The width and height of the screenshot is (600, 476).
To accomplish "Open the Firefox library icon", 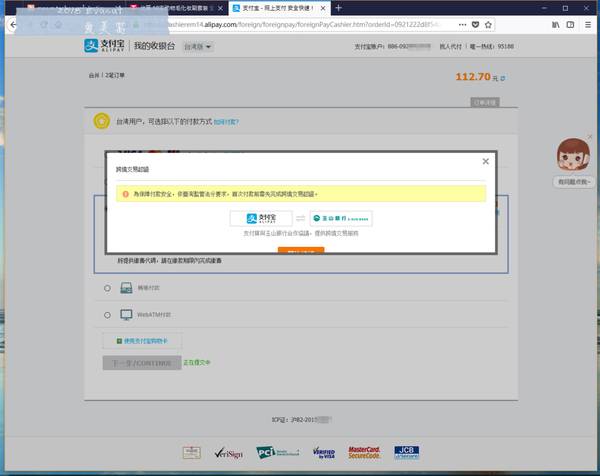I will 556,25.
